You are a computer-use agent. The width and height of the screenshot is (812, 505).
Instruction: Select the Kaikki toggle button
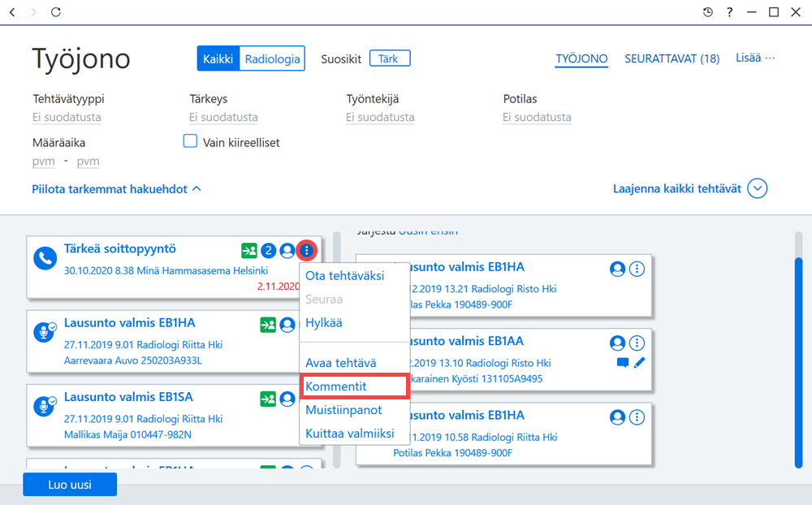(218, 58)
